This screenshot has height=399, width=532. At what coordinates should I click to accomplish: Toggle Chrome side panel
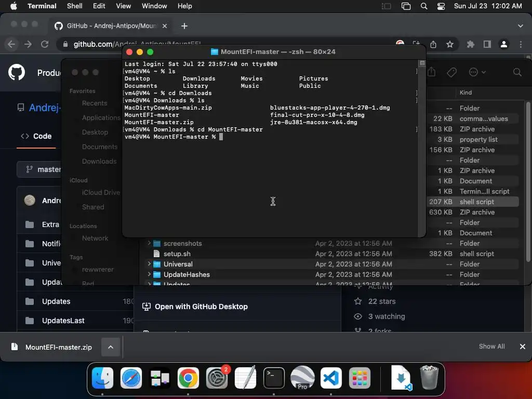(x=487, y=44)
